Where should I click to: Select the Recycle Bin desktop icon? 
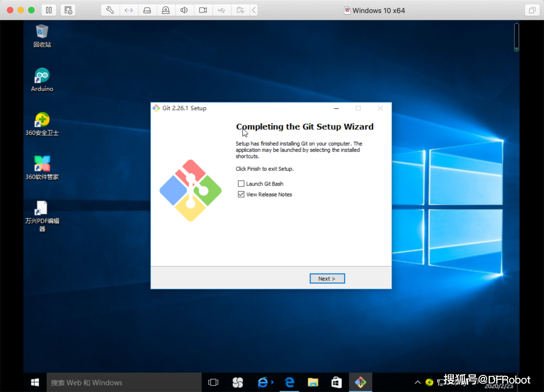point(42,36)
